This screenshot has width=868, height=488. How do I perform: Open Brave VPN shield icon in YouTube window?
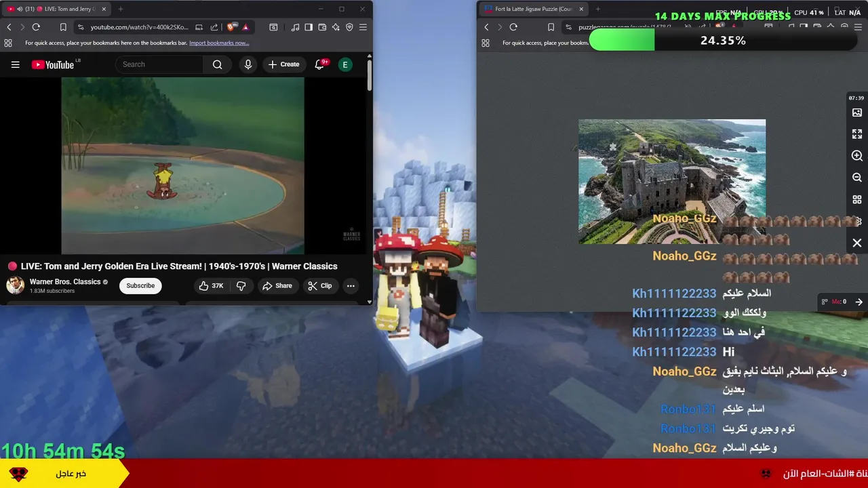349,27
